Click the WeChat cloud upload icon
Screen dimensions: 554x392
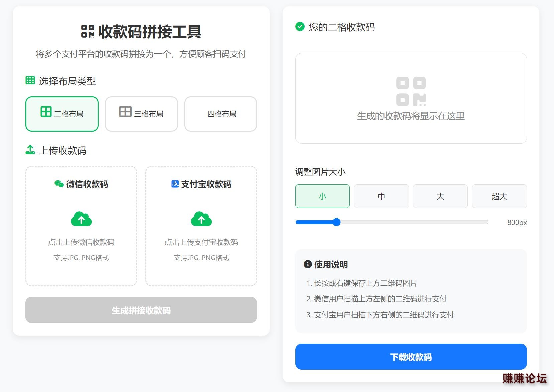(x=81, y=219)
